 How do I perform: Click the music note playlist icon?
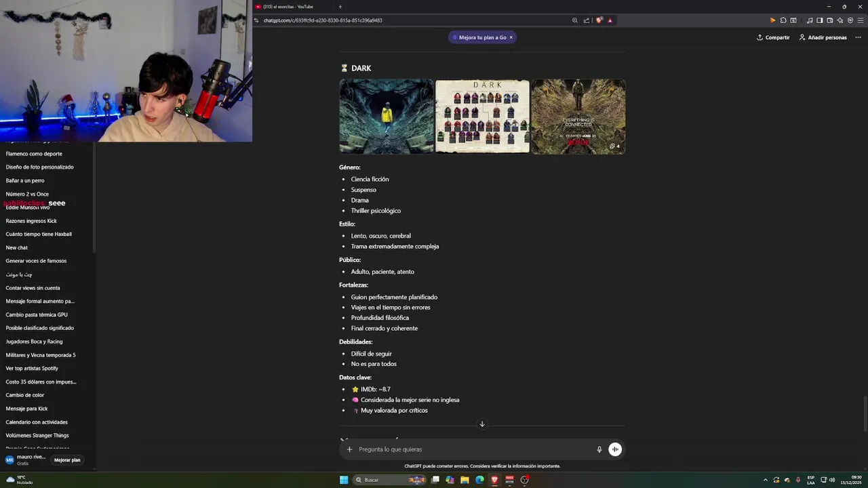810,20
